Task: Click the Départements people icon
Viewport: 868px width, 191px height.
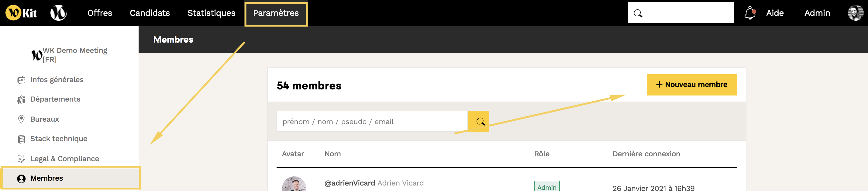Action: tap(21, 99)
